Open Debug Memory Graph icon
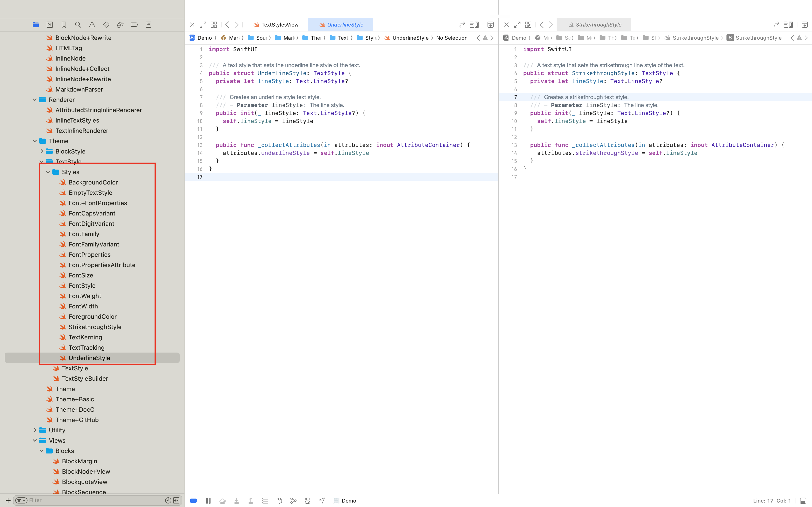The width and height of the screenshot is (812, 507). (293, 501)
